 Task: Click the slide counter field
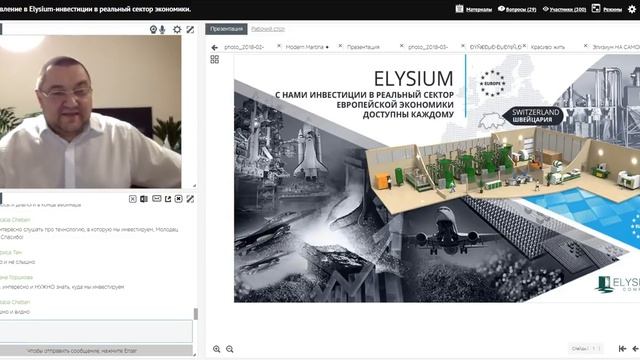point(586,349)
